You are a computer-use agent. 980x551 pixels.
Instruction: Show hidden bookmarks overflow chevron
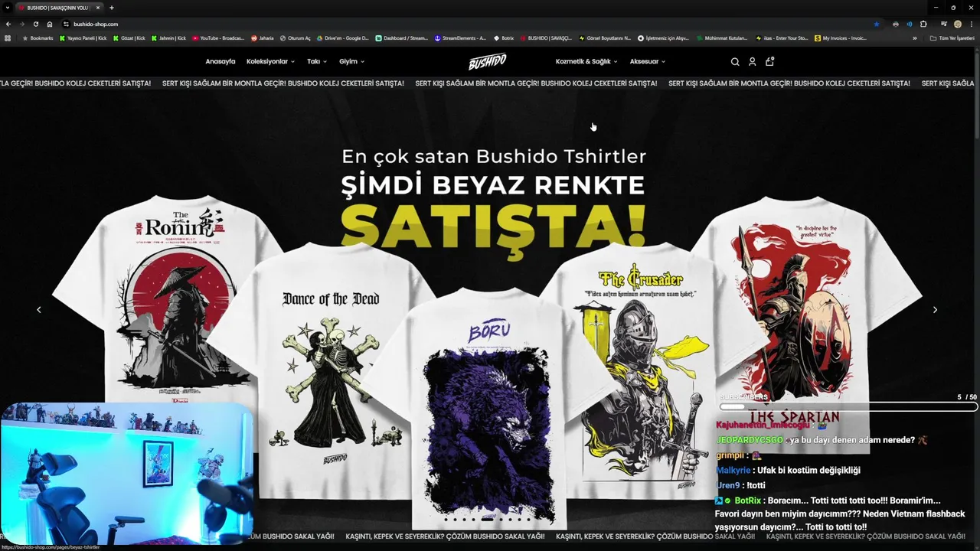click(x=915, y=37)
